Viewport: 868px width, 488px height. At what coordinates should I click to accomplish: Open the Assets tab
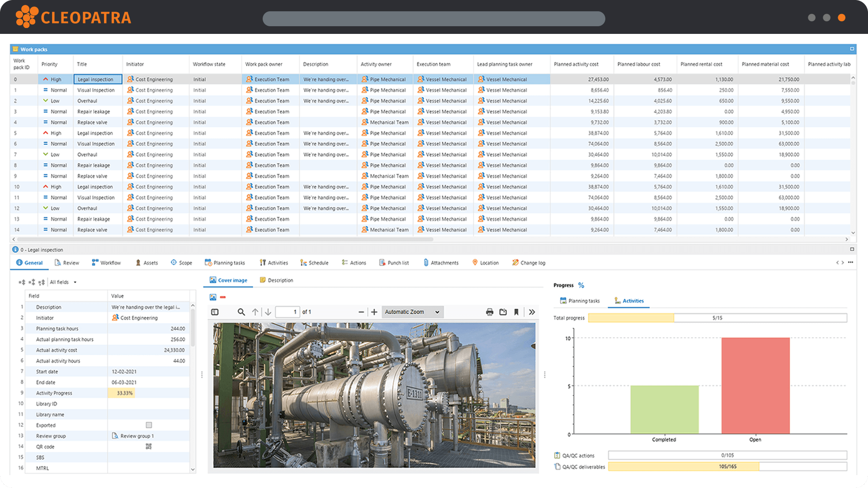pos(146,263)
